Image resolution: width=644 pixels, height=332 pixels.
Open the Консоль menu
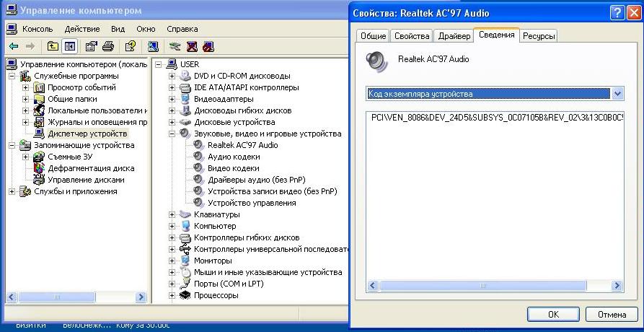38,29
